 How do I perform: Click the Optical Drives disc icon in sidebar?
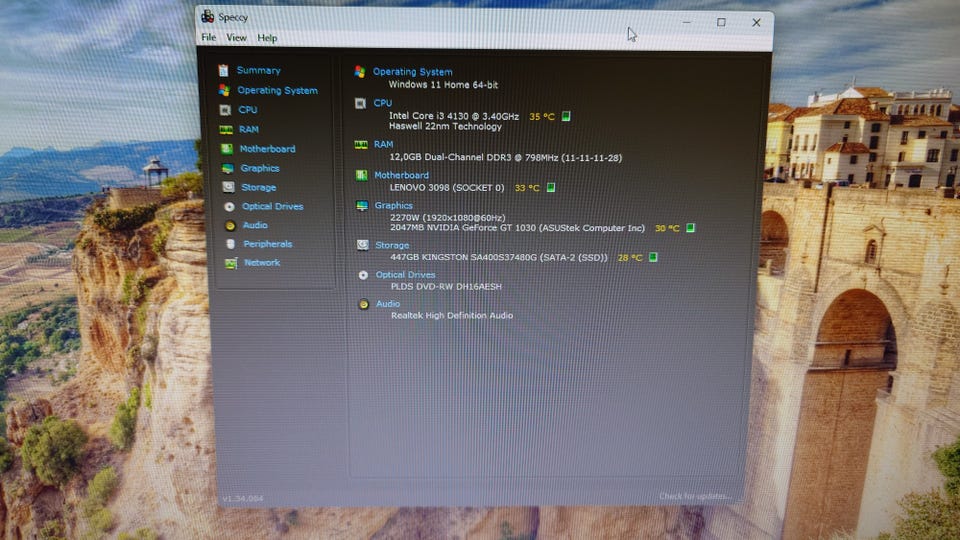pos(229,207)
